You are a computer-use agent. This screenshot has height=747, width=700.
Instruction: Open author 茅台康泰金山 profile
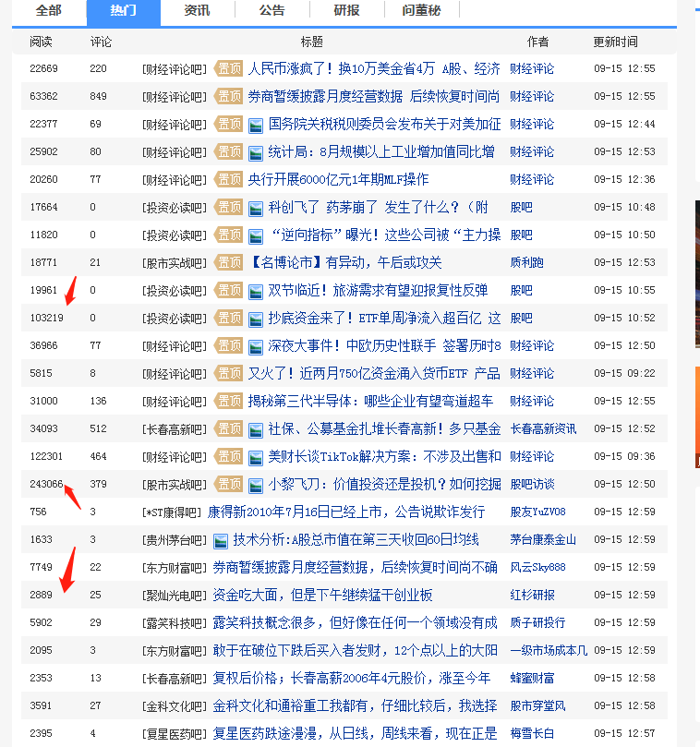[x=543, y=539]
